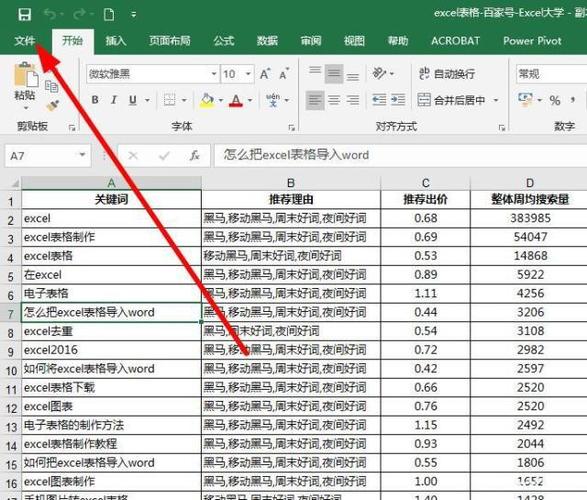Switch to the 帮助 (Help) tab
The image size is (587, 500).
point(398,40)
